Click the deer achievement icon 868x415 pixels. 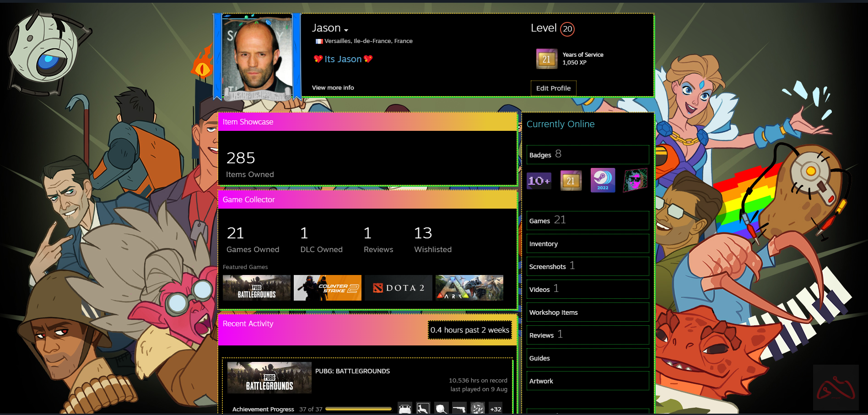tap(423, 409)
